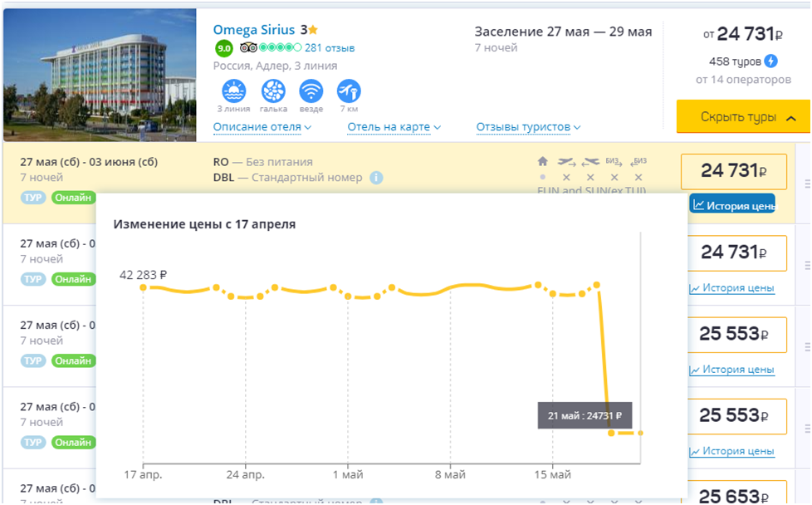Image resolution: width=812 pixels, height=505 pixels.
Task: Open the 'Omega Sirius' hotel link
Action: coord(254,29)
